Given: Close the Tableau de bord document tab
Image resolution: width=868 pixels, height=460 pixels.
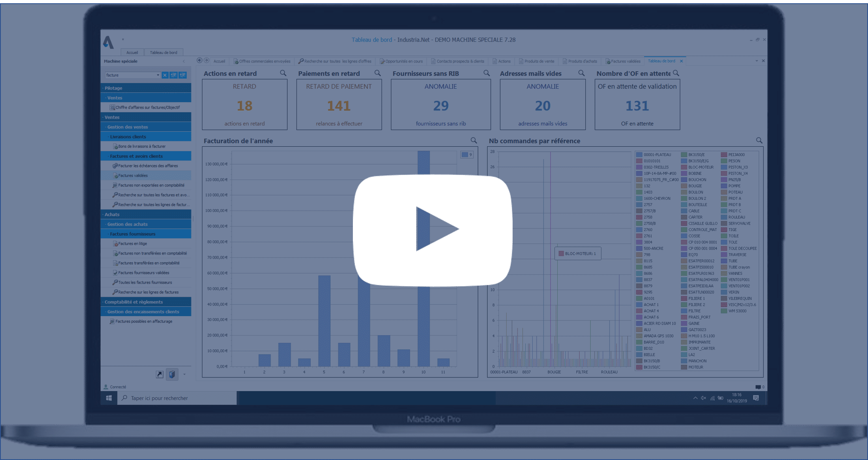Looking at the screenshot, I should click(x=681, y=61).
